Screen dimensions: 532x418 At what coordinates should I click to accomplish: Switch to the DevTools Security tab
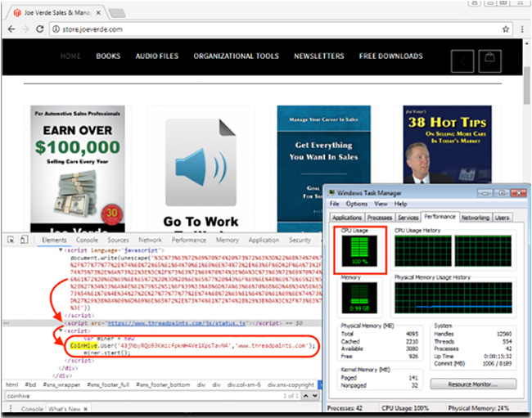tap(300, 240)
